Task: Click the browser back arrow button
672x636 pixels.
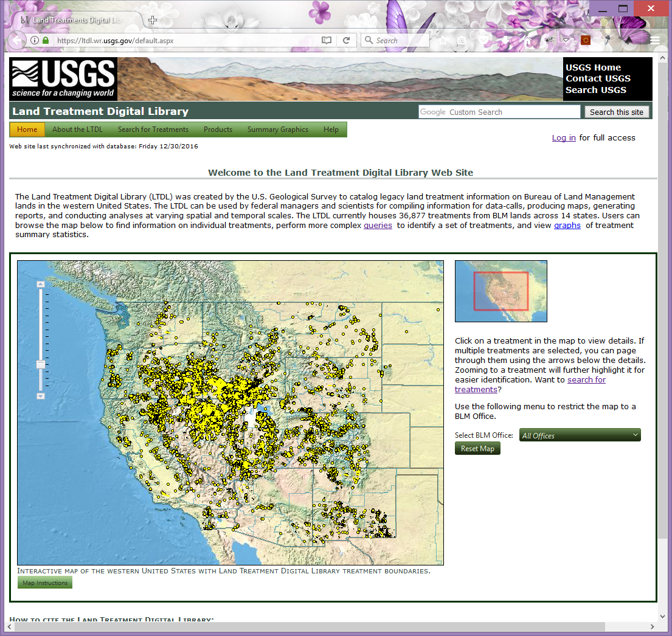Action: click(17, 41)
